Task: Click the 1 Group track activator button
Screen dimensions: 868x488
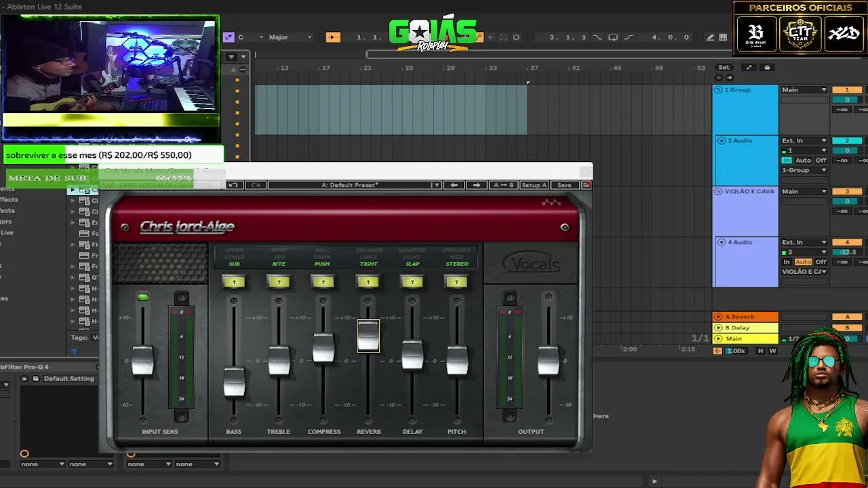Action: 846,90
